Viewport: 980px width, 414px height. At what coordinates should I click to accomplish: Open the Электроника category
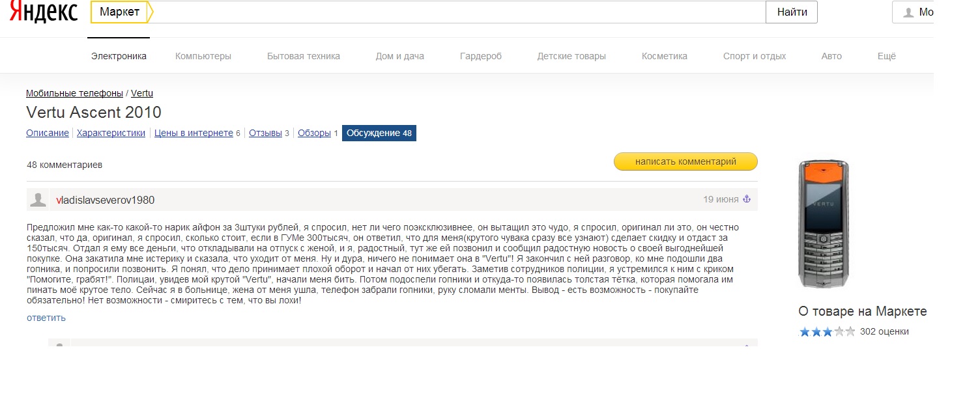coord(119,56)
